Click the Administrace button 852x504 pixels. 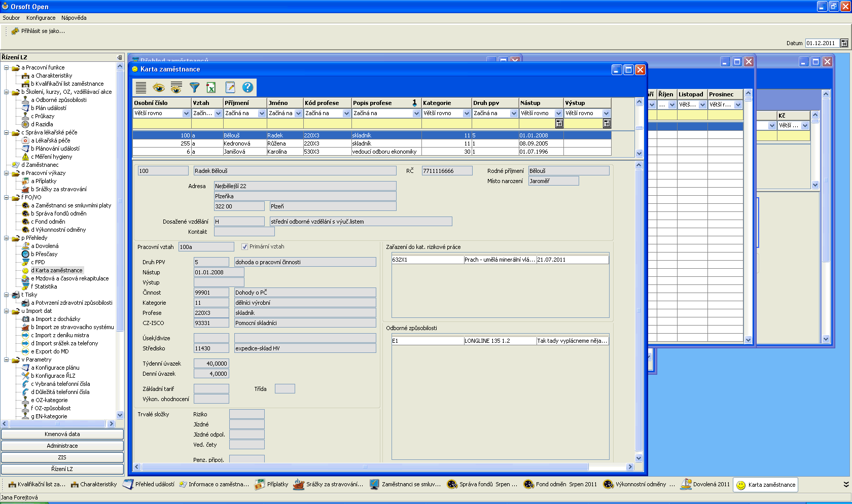[62, 446]
